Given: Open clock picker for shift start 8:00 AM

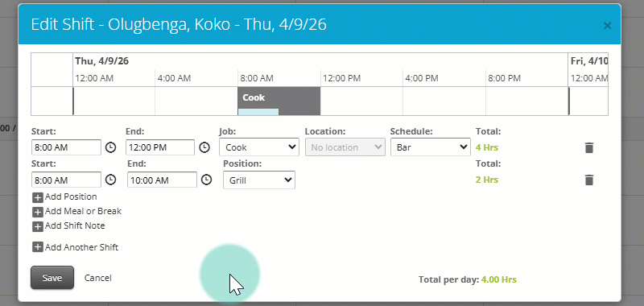Looking at the screenshot, I should (x=110, y=147).
